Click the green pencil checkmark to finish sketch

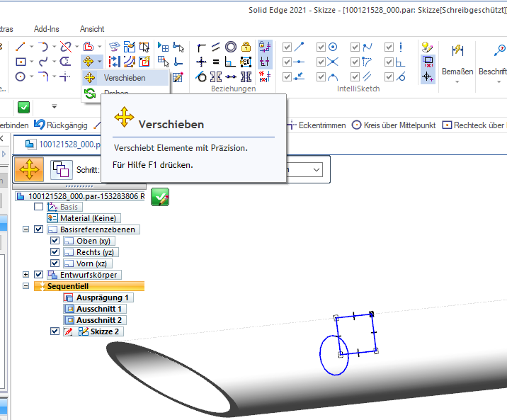pyautogui.click(x=160, y=197)
